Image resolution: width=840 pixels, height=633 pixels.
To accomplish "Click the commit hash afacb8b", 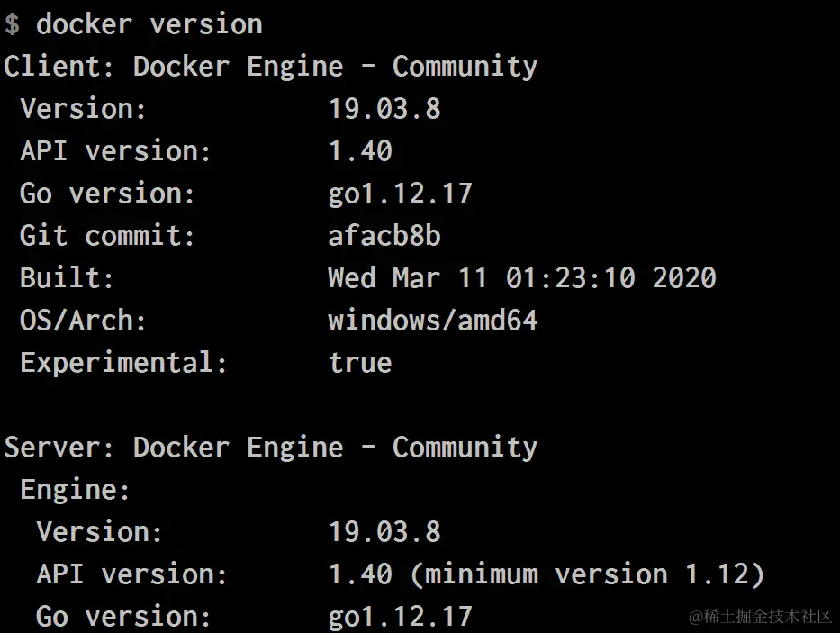I will coord(384,236).
